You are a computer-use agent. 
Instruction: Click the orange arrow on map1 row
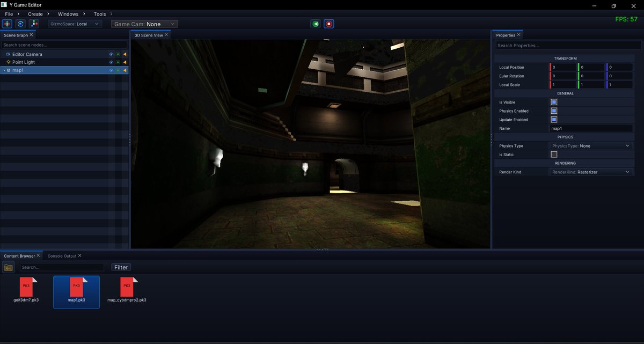click(125, 70)
